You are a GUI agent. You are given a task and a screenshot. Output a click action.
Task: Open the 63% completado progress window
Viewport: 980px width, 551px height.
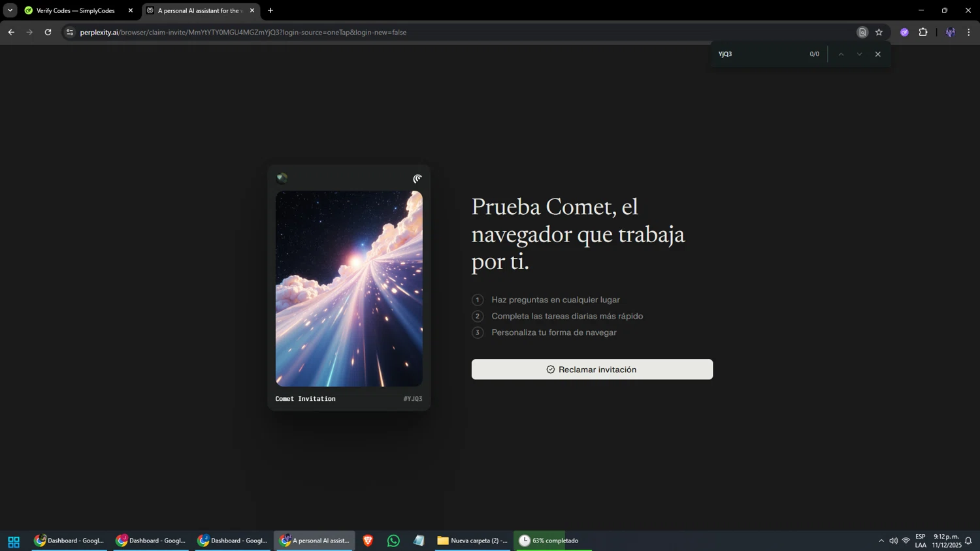coord(552,541)
